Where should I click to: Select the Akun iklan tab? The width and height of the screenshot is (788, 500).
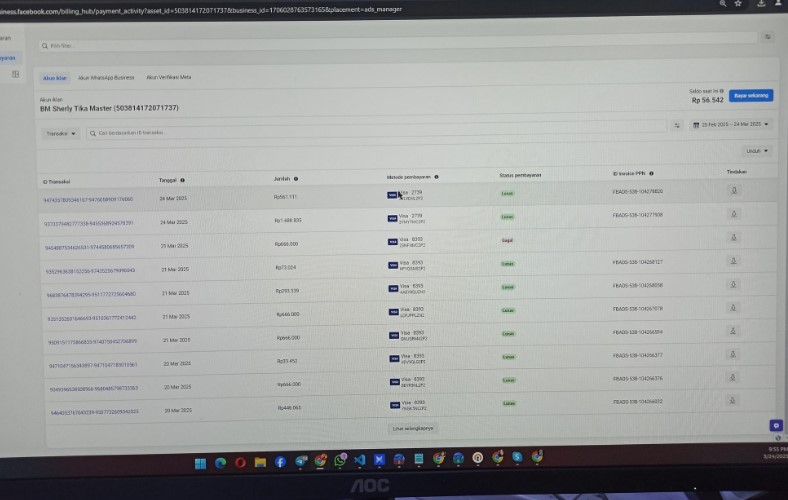[54, 77]
